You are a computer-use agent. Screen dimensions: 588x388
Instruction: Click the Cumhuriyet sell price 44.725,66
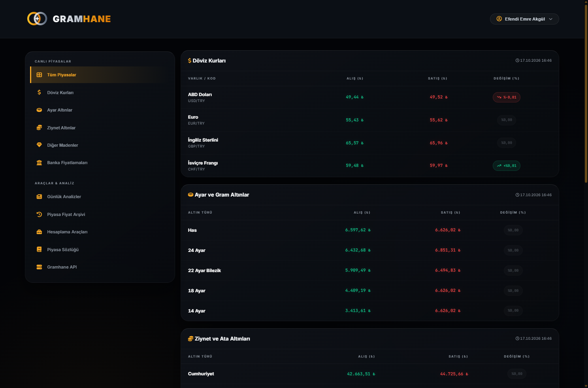tap(454, 374)
